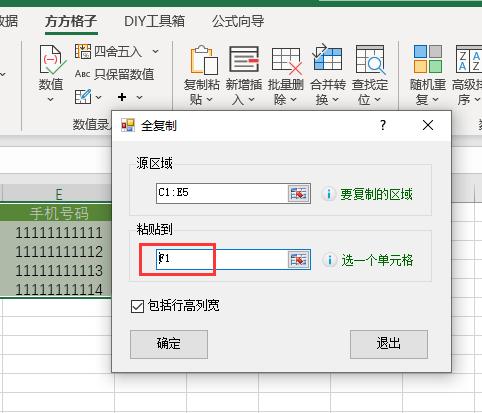Click range selector icon for 粘贴到
The image size is (482, 413).
click(x=299, y=259)
